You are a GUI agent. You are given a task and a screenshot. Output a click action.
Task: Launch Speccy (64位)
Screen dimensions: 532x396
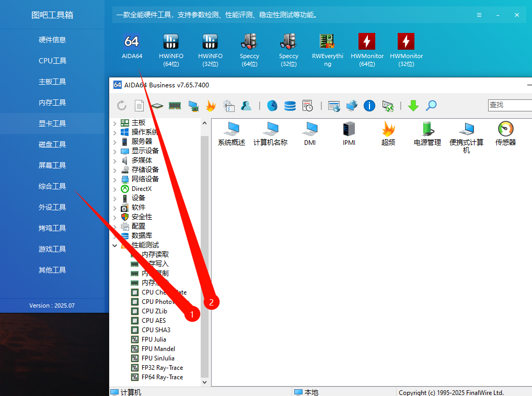click(x=249, y=50)
